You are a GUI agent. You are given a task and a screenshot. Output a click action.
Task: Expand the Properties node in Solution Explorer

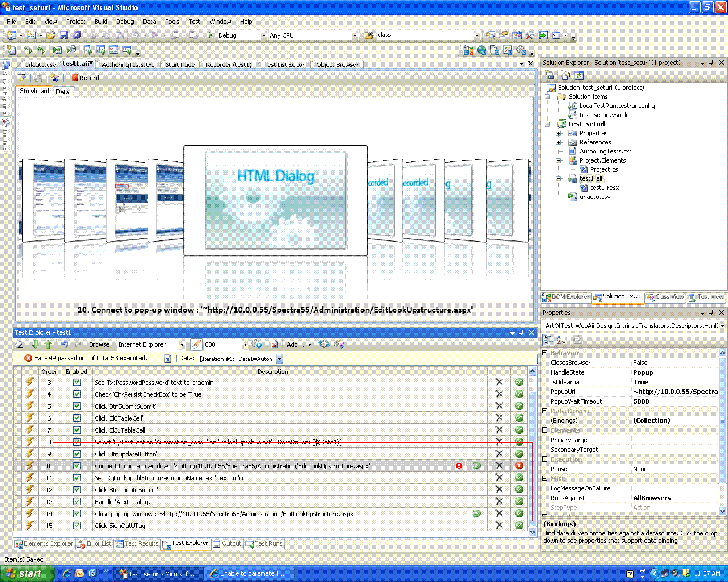tap(559, 133)
